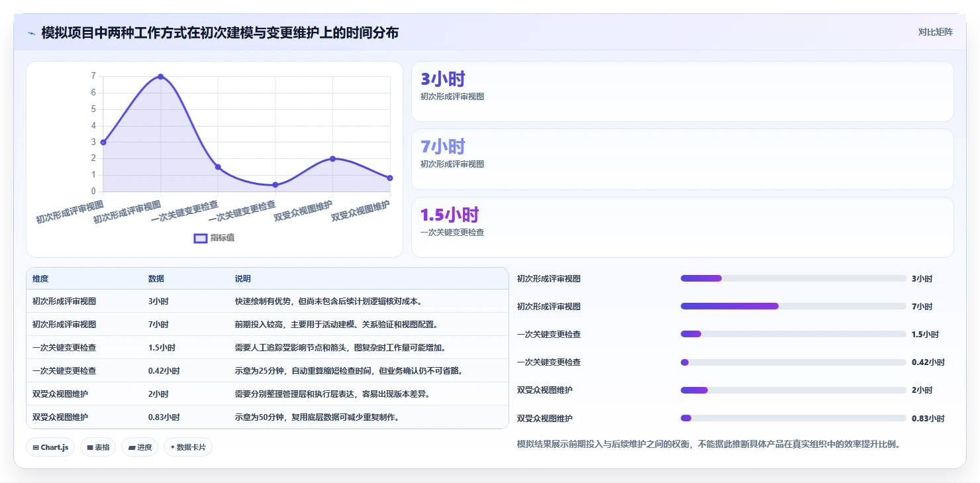Click the 7小时 value beside the progress bar
Screen dimensions: 980x483
tap(922, 307)
